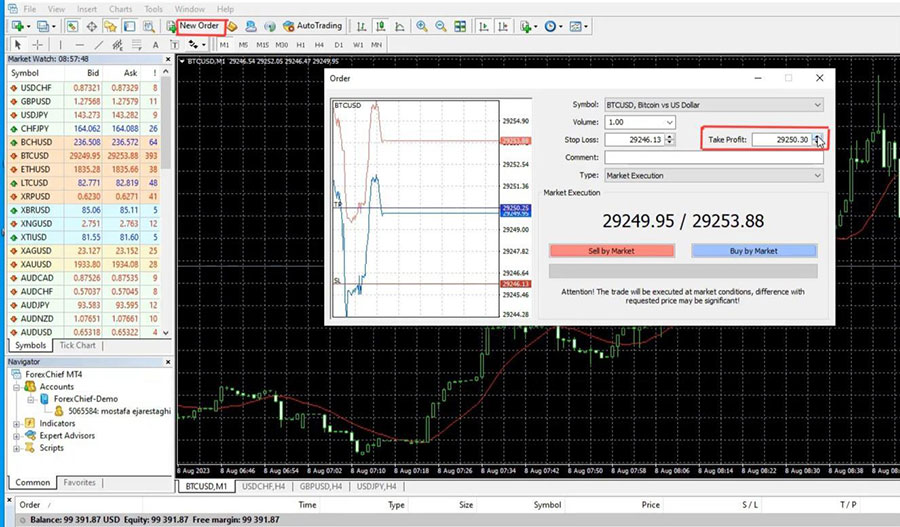Click the zoom in magnifier icon
900x527 pixels.
[422, 26]
